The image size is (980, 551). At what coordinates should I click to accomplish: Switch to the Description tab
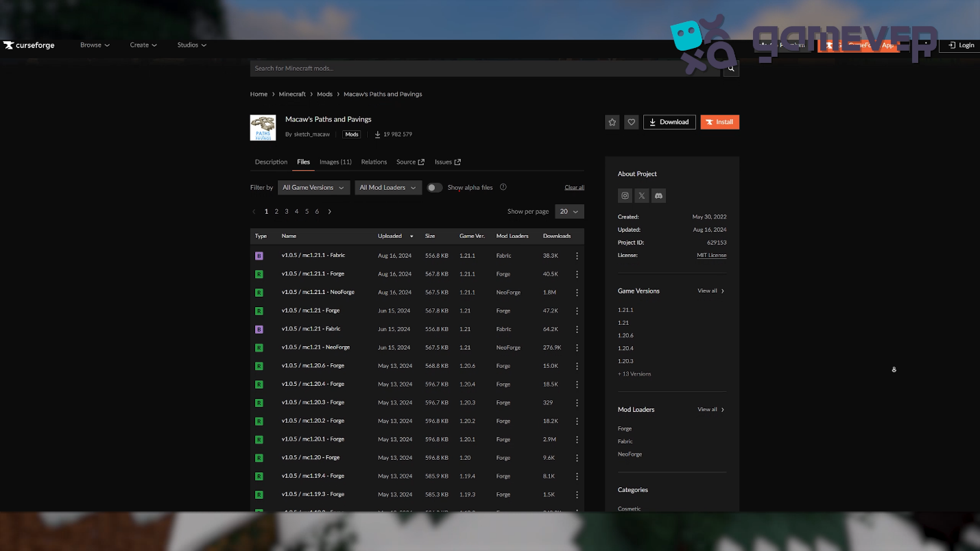click(271, 162)
